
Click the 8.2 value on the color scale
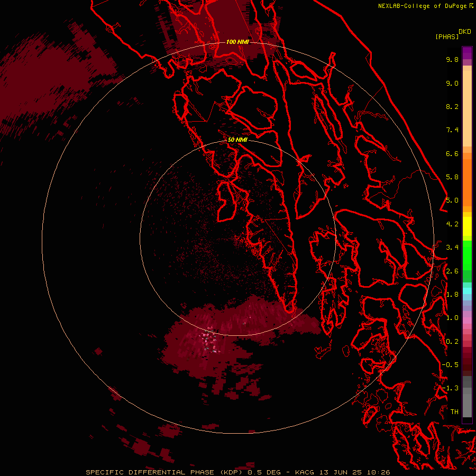point(452,106)
